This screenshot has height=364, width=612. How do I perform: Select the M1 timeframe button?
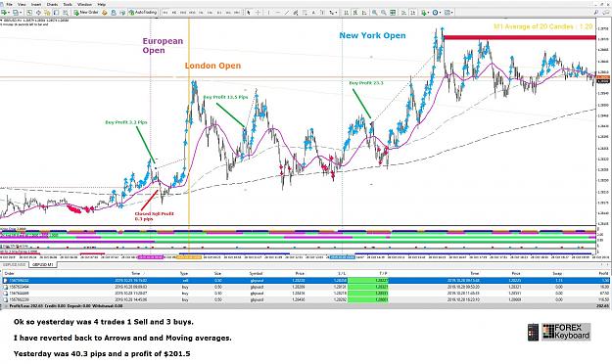165,13
